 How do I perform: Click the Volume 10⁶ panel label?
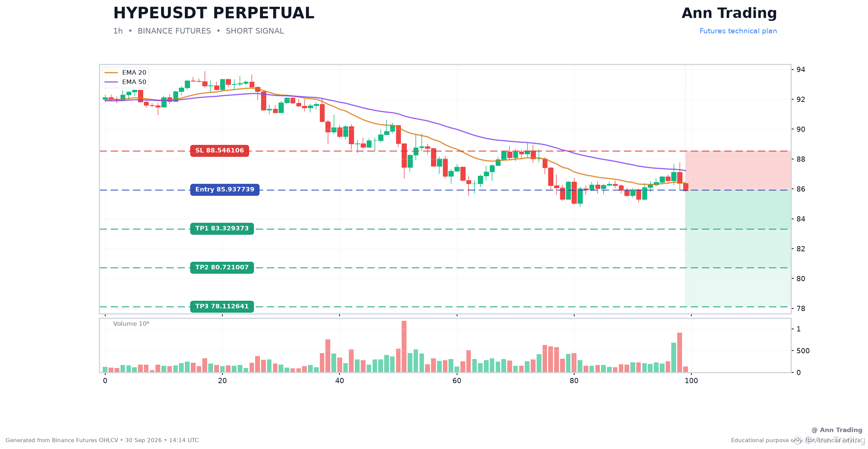coord(131,324)
